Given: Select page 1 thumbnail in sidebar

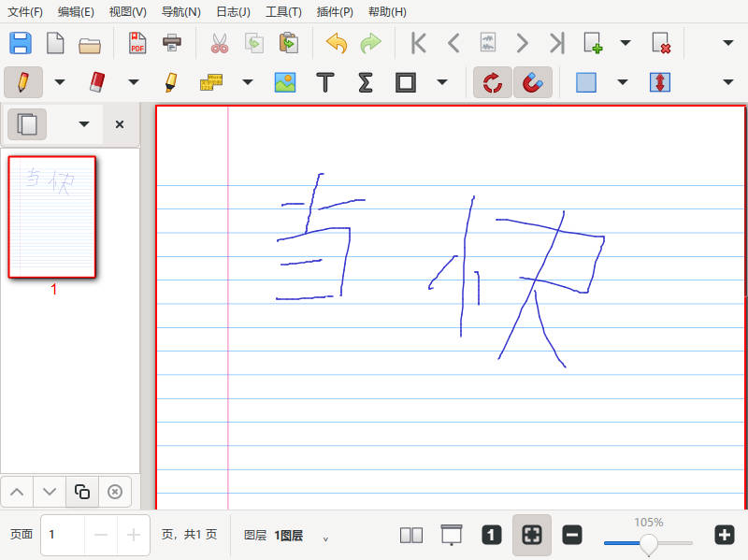Looking at the screenshot, I should [52, 217].
